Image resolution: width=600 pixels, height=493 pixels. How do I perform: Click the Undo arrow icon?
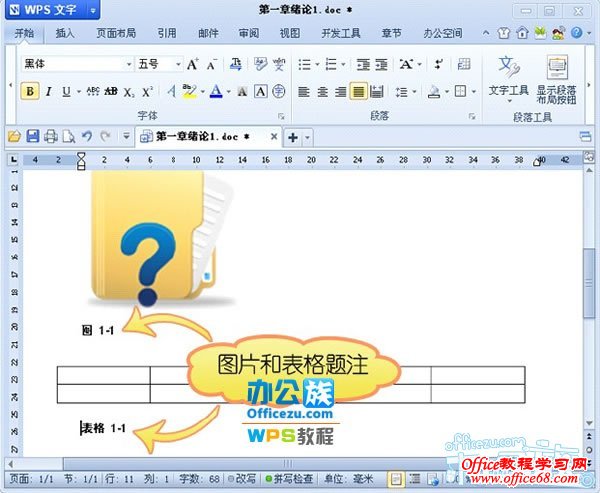click(x=86, y=136)
